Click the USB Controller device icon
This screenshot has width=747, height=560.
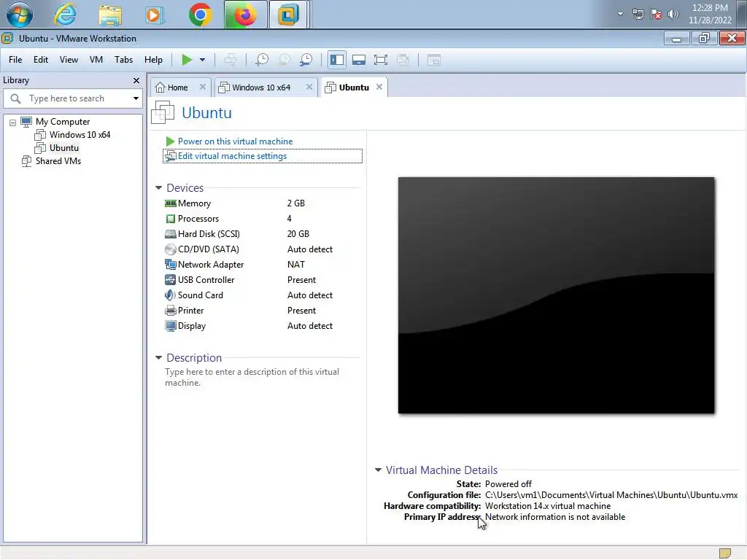[170, 280]
